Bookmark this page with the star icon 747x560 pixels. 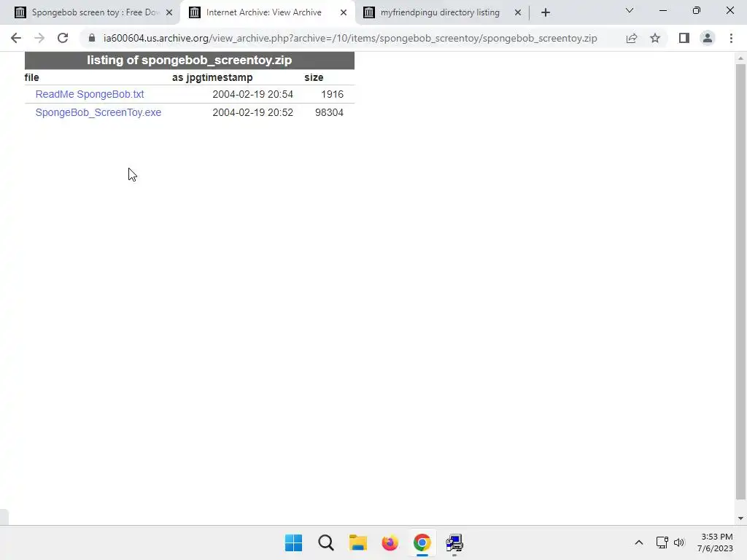click(655, 38)
